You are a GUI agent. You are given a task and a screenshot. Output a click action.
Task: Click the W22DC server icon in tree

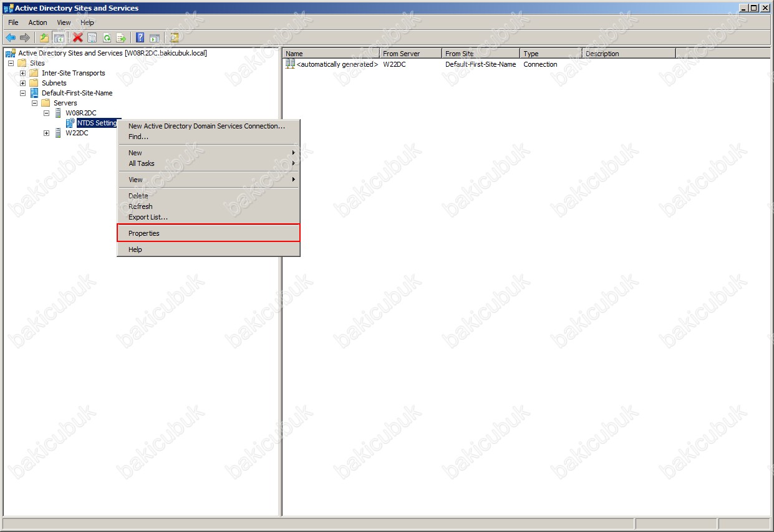[x=58, y=133]
